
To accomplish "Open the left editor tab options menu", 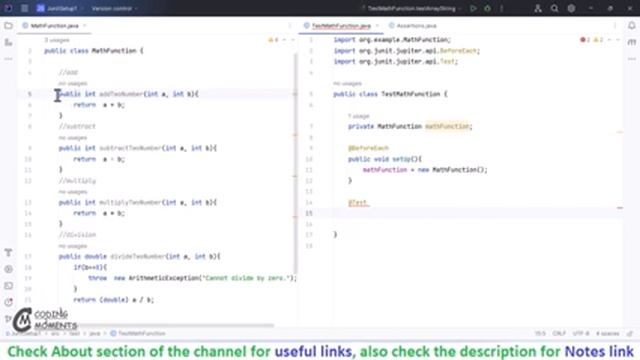I will (x=290, y=26).
